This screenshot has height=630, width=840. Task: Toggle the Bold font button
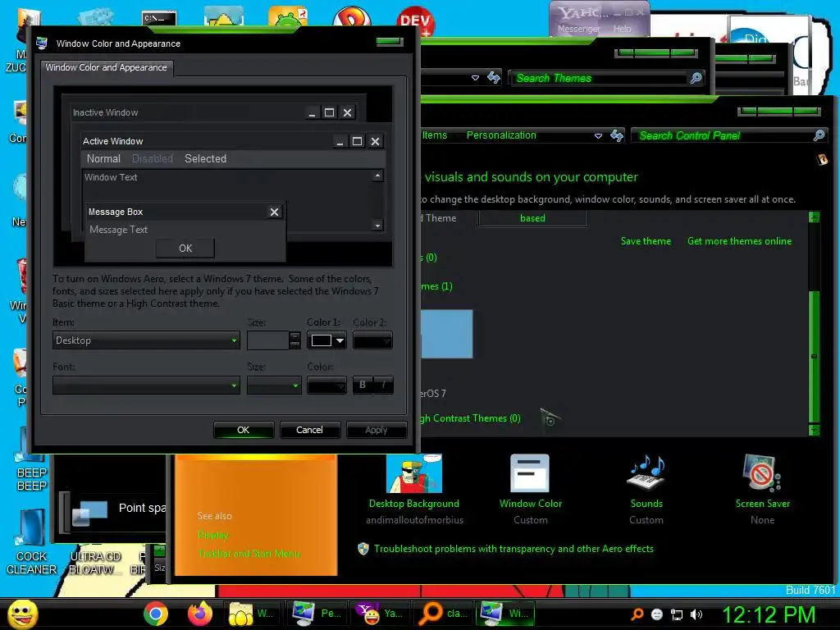point(363,385)
